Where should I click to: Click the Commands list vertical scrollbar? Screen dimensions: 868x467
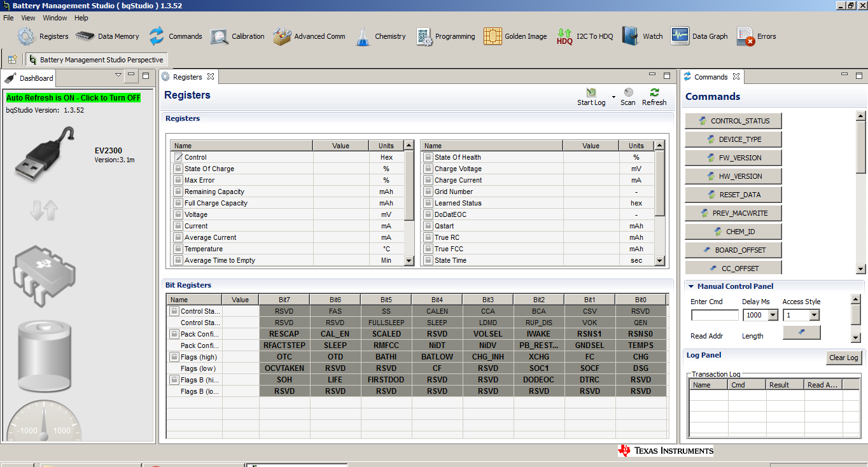[860, 192]
